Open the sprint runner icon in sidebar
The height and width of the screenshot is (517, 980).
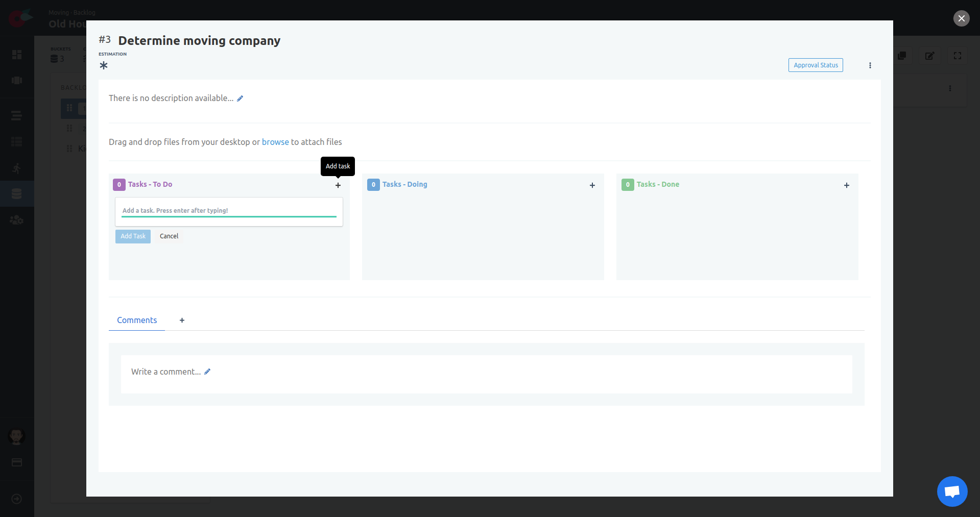[17, 168]
